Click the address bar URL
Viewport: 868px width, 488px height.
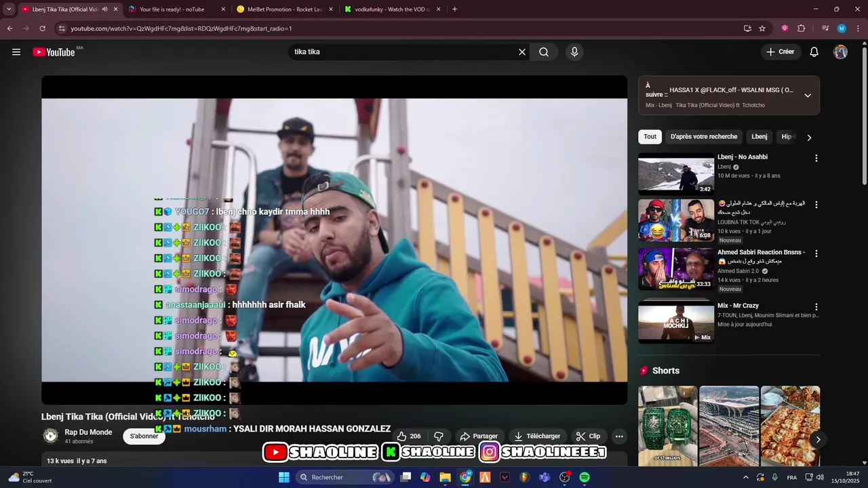click(181, 28)
